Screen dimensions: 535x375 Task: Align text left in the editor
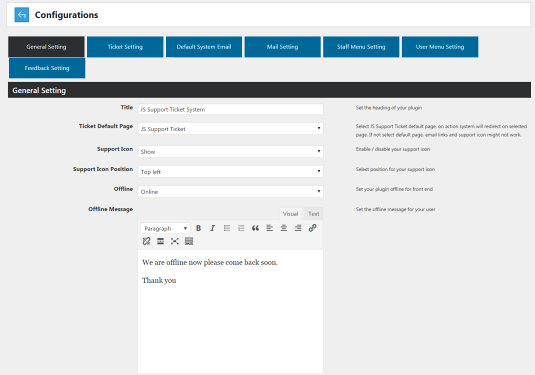pyautogui.click(x=270, y=228)
